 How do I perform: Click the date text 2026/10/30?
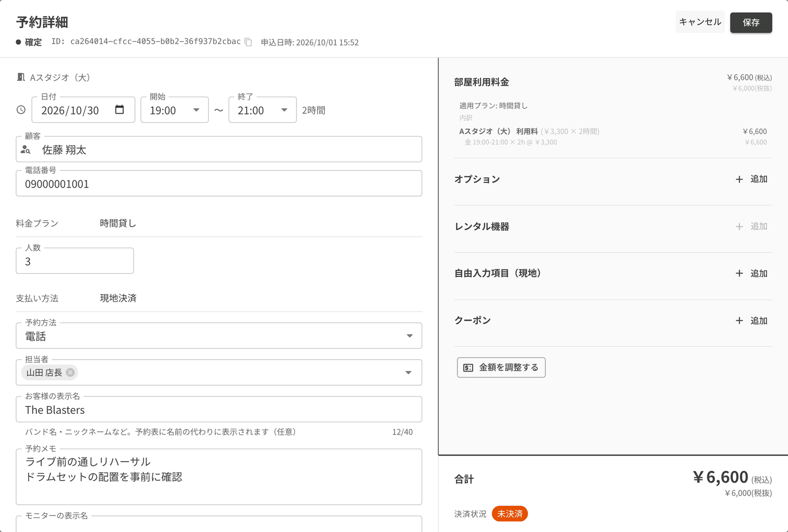(70, 110)
